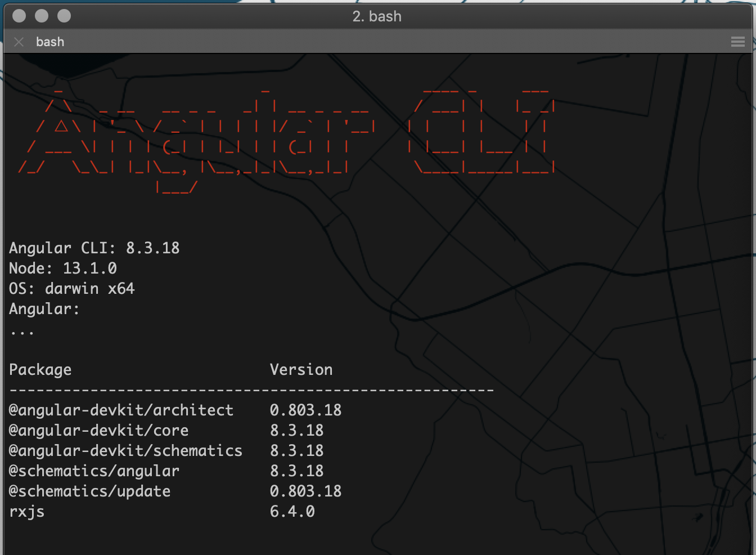Click the minimize window button
The width and height of the screenshot is (756, 555).
42,16
